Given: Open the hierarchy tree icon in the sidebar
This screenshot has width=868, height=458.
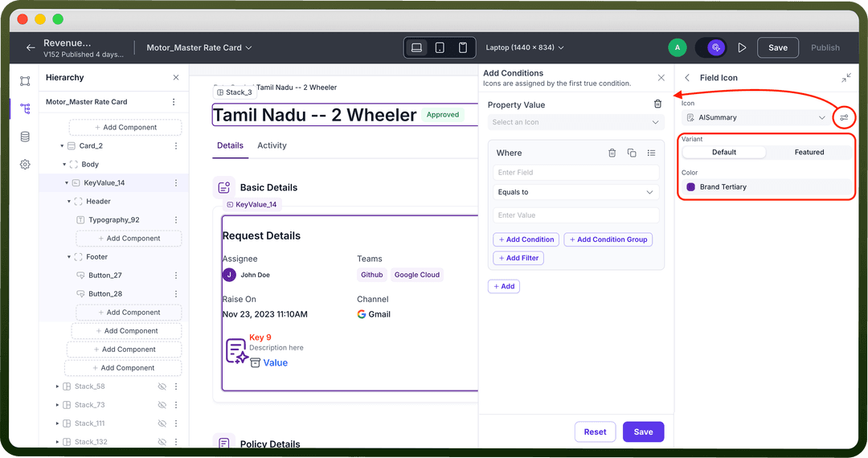Looking at the screenshot, I should [25, 108].
